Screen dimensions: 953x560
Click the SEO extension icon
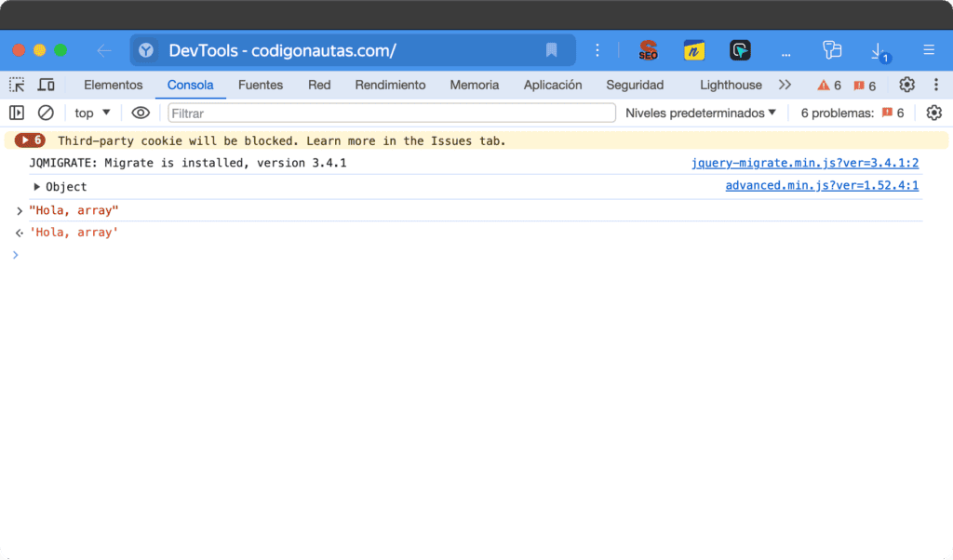[648, 50]
